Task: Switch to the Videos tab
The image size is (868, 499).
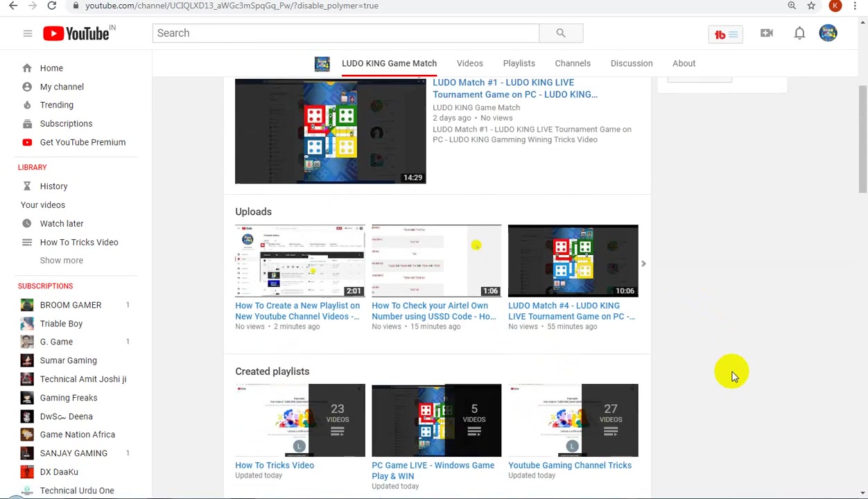Action: pos(470,63)
